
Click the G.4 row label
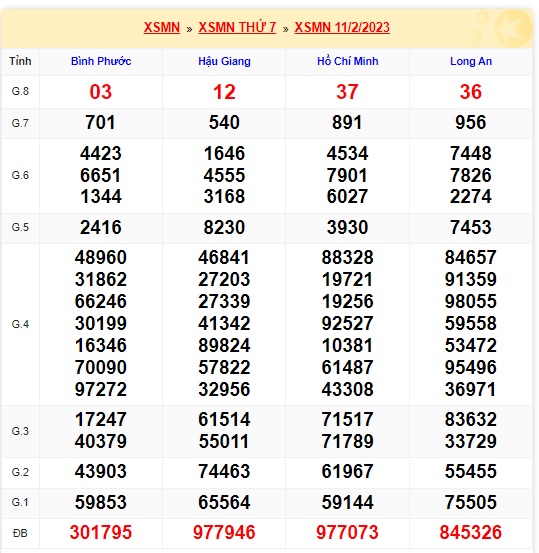(20, 324)
